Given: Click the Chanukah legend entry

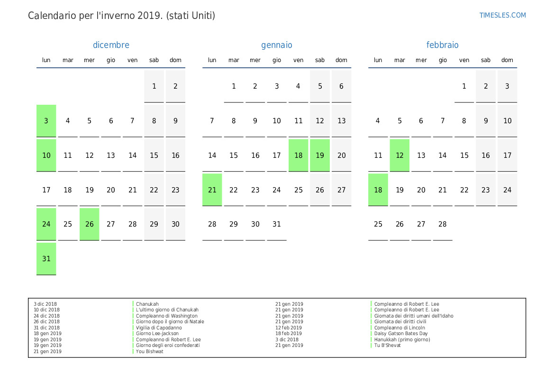Looking at the screenshot, I should [x=147, y=304].
